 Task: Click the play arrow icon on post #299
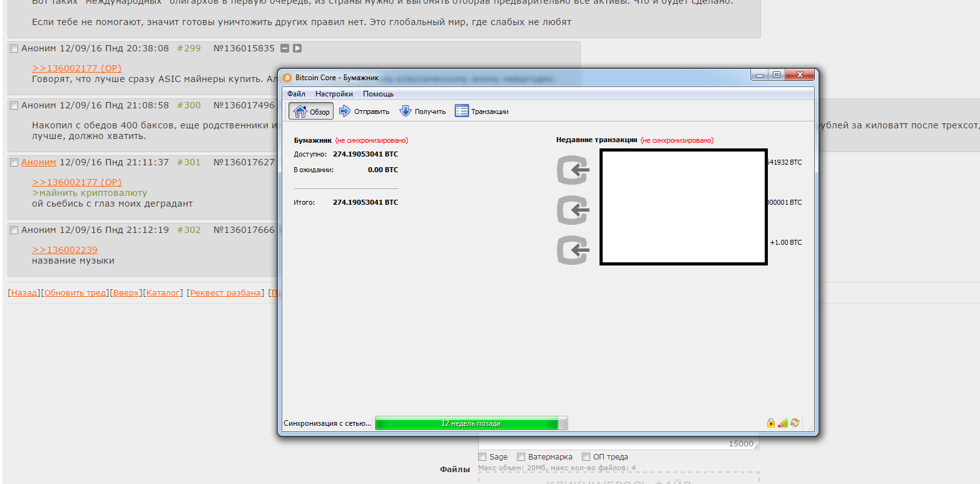tap(297, 48)
